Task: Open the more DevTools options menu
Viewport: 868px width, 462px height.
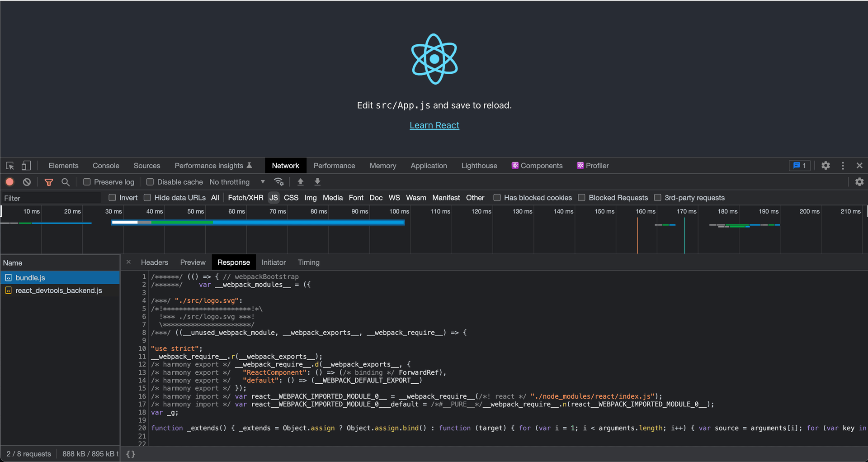Action: coord(843,166)
